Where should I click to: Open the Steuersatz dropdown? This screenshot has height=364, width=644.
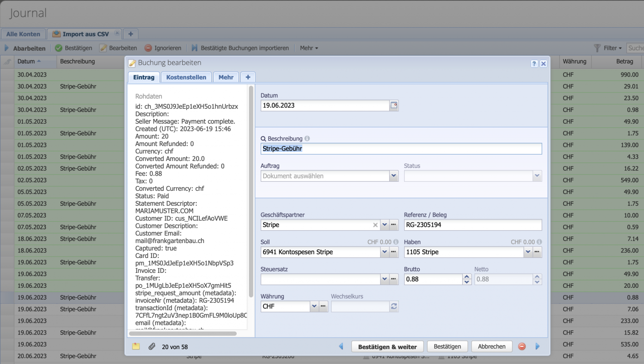click(384, 279)
